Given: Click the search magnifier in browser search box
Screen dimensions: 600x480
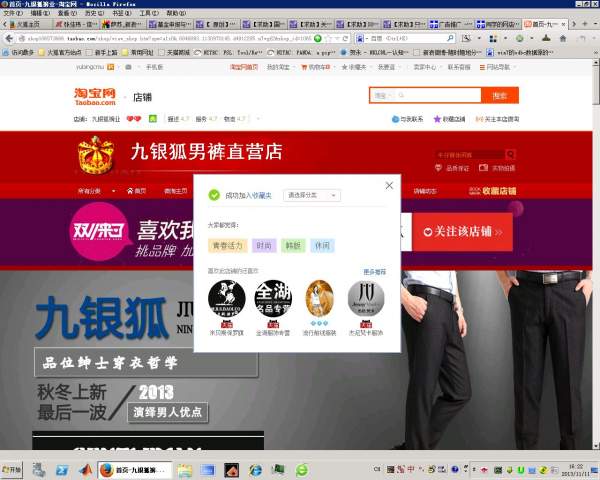Looking at the screenshot, I should (450, 38).
